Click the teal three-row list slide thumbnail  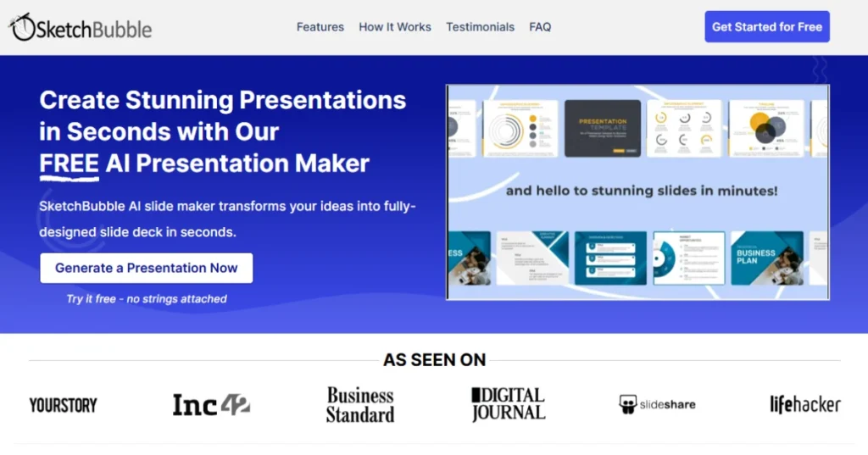[610, 258]
